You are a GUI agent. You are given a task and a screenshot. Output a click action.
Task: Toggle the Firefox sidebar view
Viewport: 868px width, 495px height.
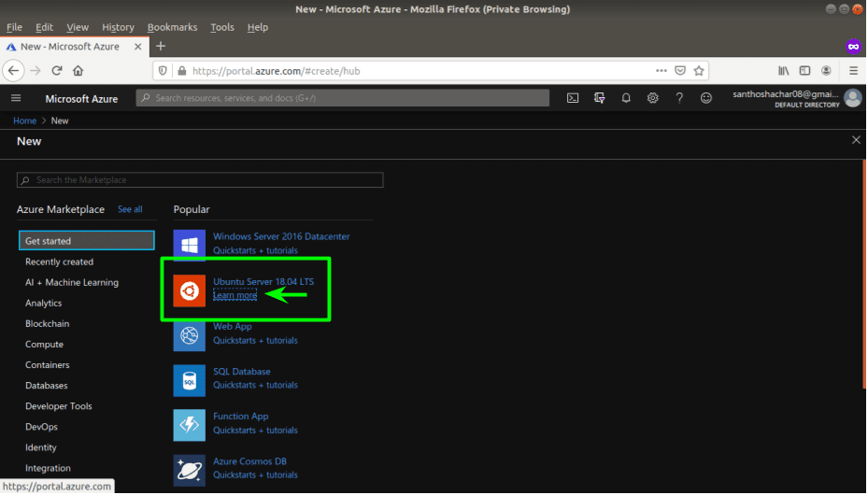(x=804, y=71)
